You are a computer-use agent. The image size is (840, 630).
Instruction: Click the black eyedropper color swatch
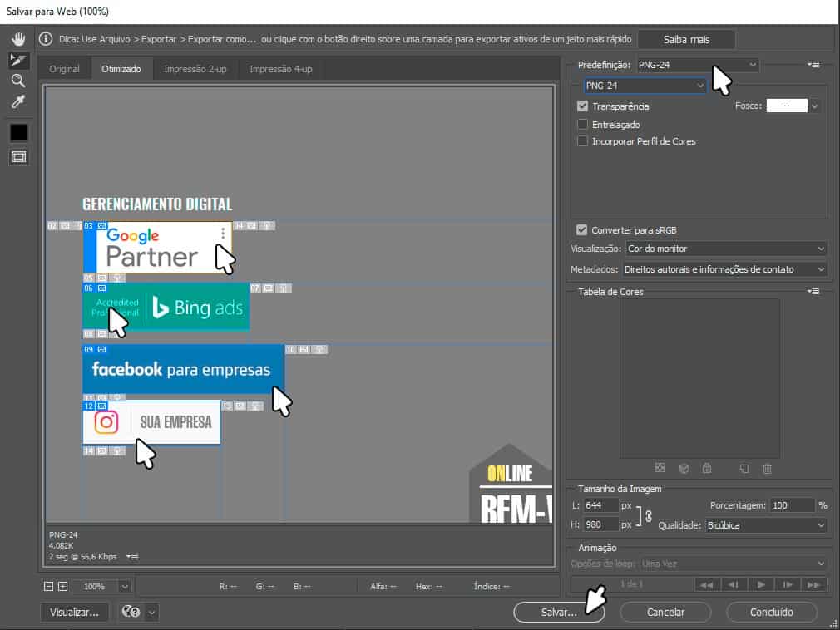[18, 132]
